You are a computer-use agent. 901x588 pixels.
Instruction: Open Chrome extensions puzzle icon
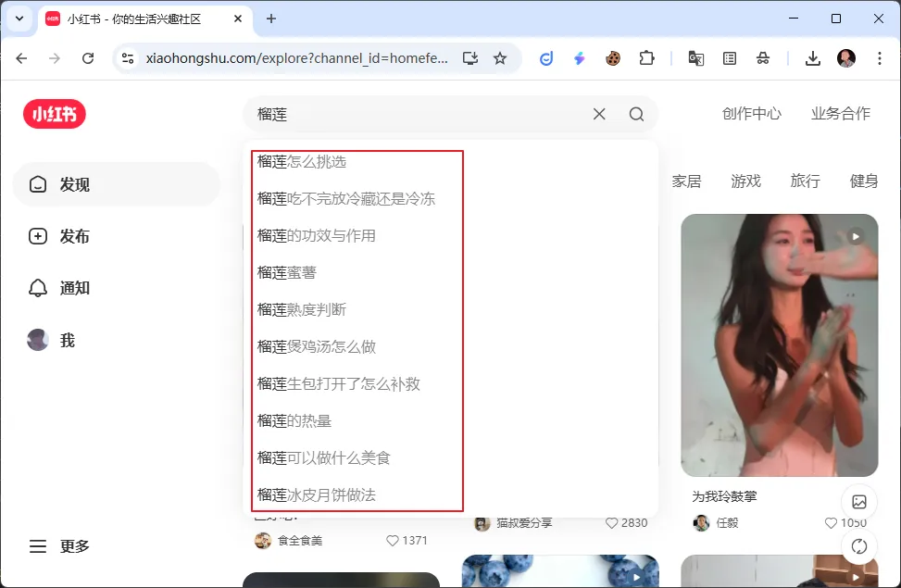pos(646,58)
